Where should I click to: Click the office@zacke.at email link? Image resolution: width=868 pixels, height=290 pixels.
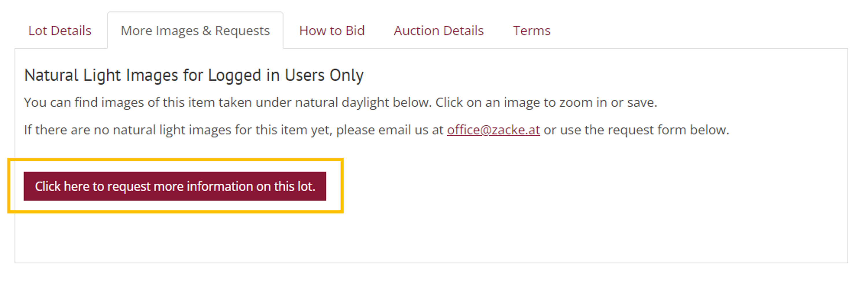coord(493,130)
